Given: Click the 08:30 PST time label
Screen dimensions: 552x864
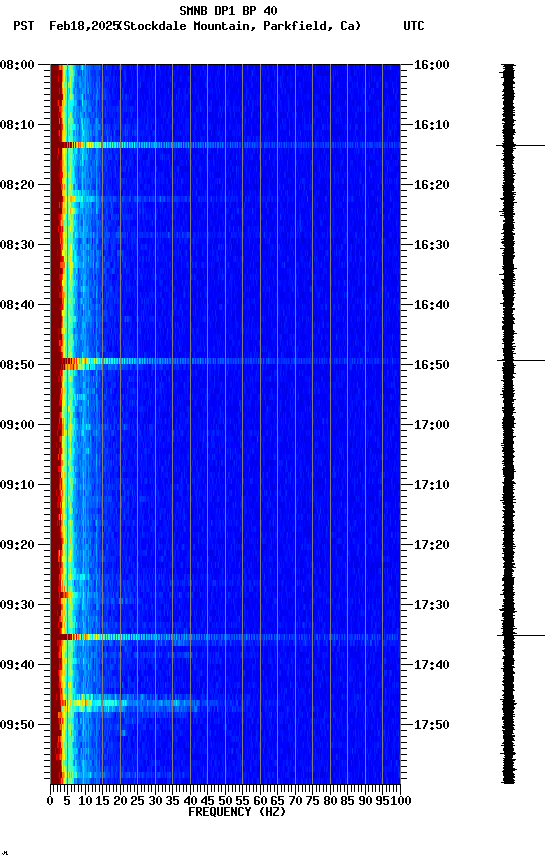Looking at the screenshot, I should coord(17,245).
